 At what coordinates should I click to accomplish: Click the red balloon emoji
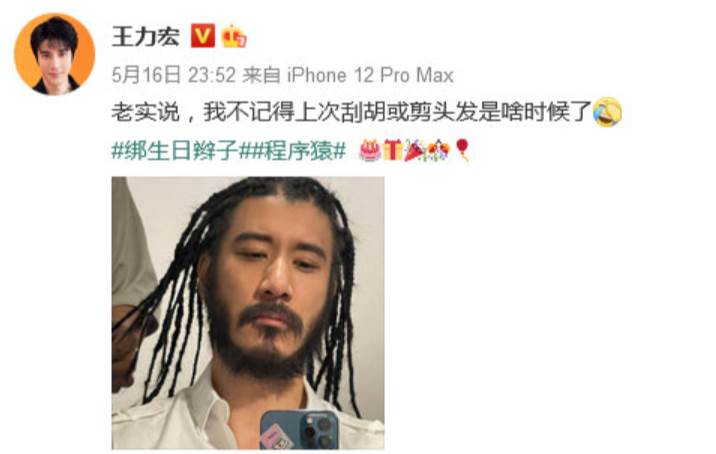pos(462,150)
